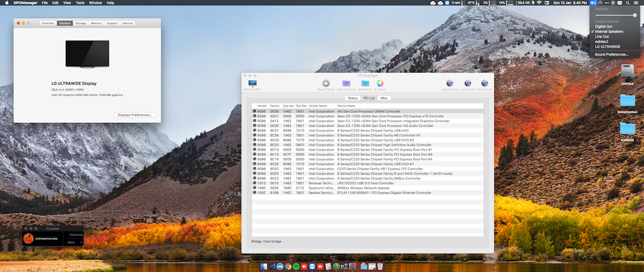
Task: Open the File menu
Action: point(44,3)
